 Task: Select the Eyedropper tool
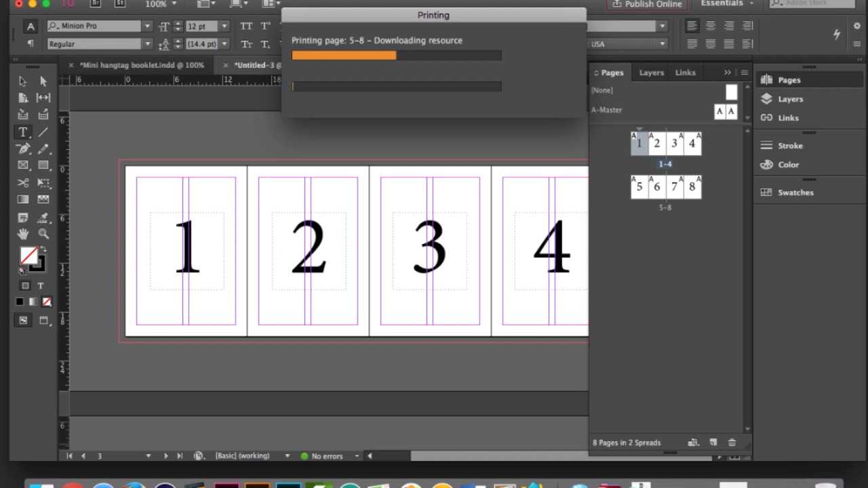coord(43,218)
